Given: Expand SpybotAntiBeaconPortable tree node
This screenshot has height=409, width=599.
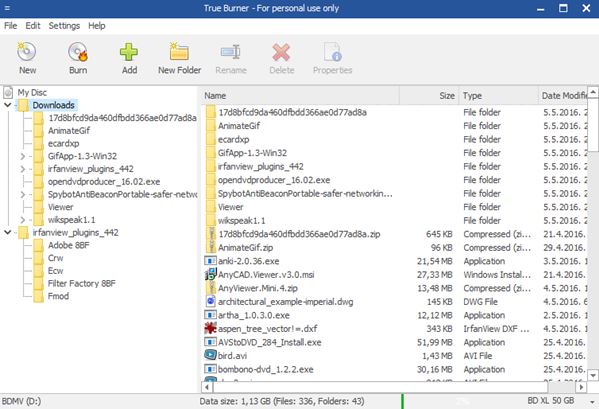Looking at the screenshot, I should tap(23, 194).
